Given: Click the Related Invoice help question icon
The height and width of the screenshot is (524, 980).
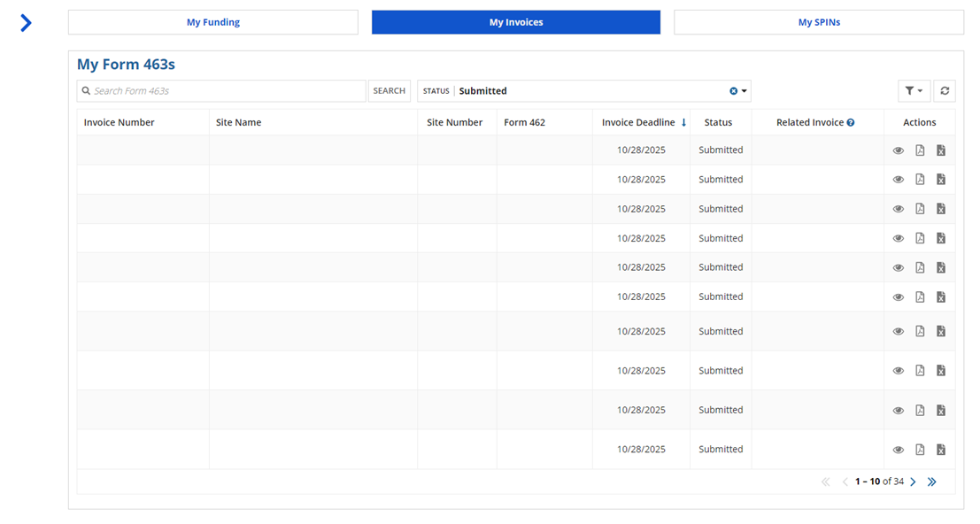Looking at the screenshot, I should click(x=851, y=123).
